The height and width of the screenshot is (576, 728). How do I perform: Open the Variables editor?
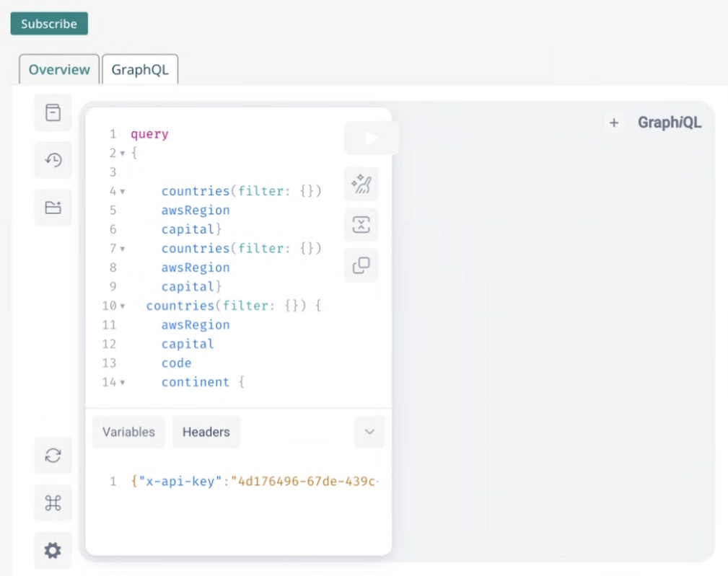coord(128,432)
